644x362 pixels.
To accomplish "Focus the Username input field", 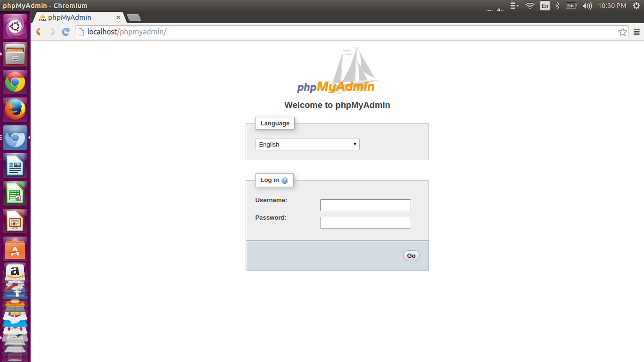I will 365,205.
